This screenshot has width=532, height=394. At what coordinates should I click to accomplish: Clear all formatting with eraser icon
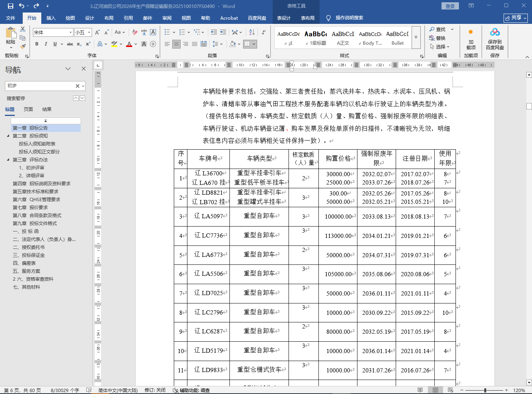point(135,33)
